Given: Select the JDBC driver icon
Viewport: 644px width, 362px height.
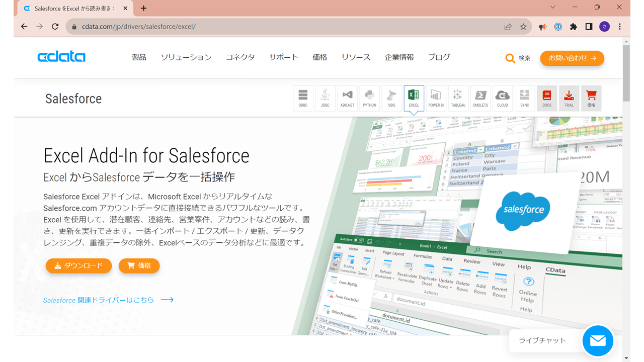Looking at the screenshot, I should [325, 98].
